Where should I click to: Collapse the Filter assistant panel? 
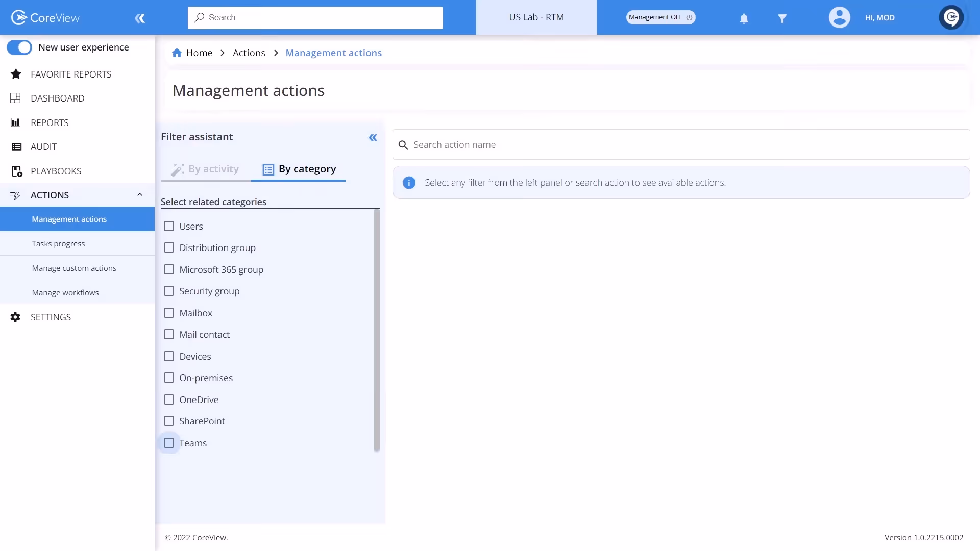(x=373, y=137)
